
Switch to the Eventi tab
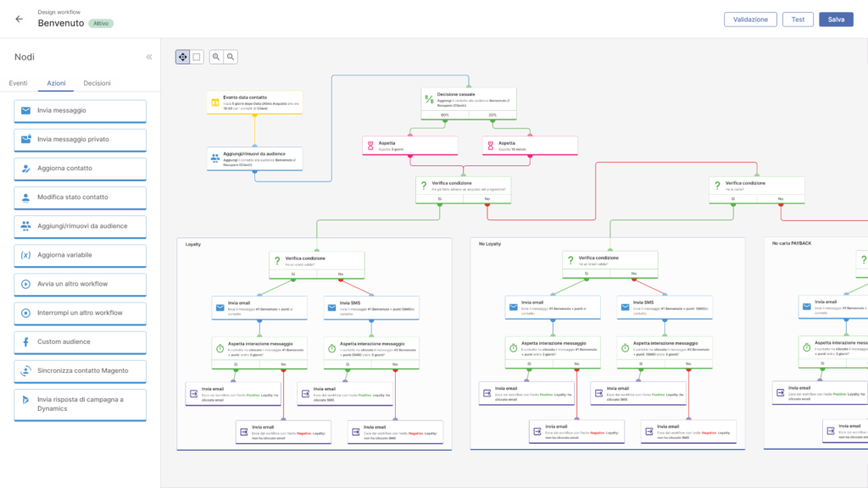pos(19,83)
